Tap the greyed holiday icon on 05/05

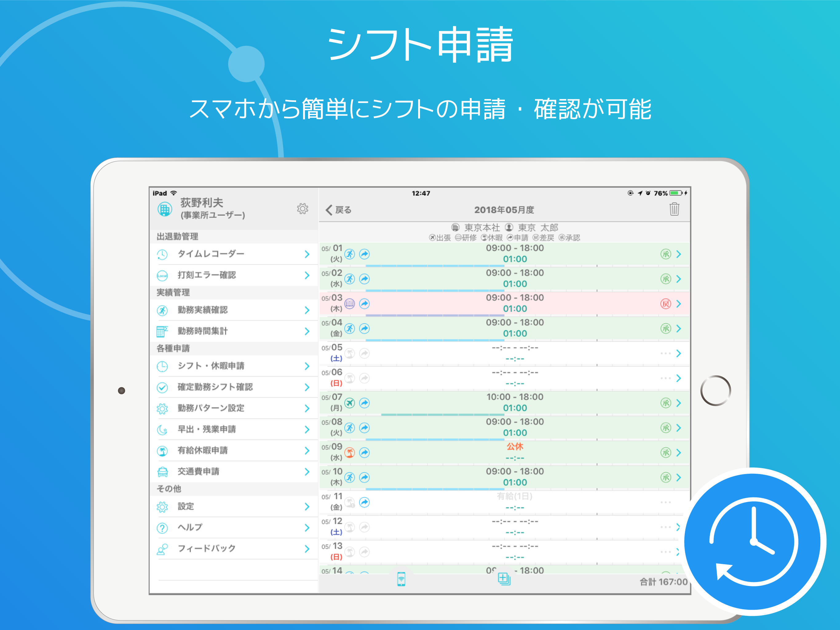coord(350,353)
